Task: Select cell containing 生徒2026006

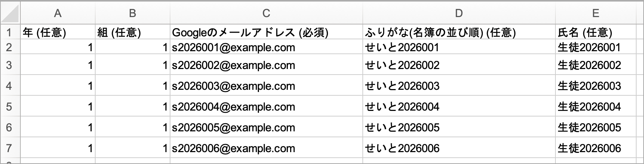Action: (x=596, y=148)
